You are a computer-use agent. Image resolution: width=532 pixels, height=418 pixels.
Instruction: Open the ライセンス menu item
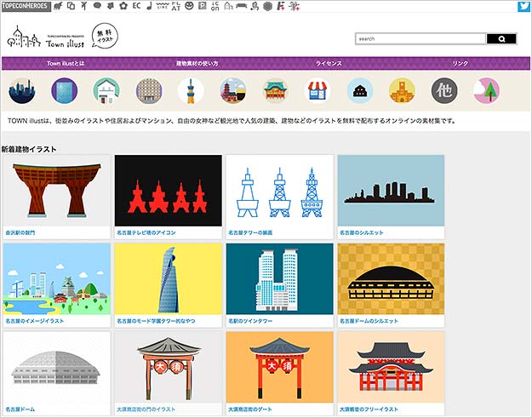click(x=329, y=64)
